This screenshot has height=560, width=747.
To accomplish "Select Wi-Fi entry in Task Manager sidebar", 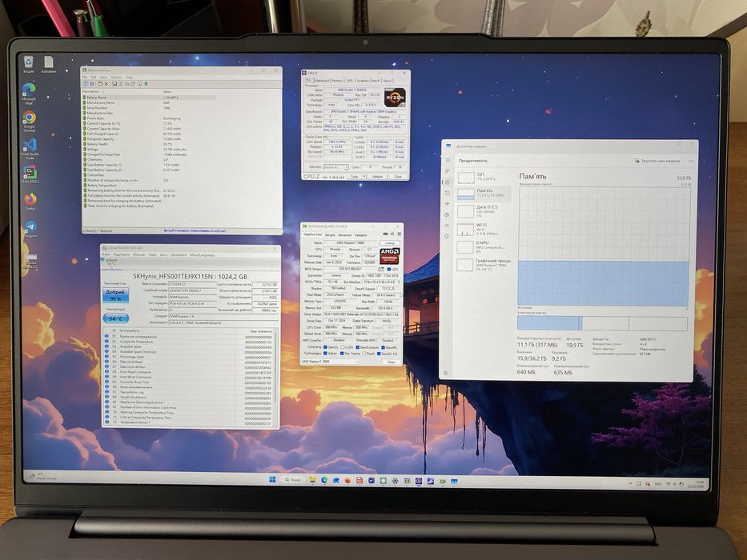I will coord(484,229).
